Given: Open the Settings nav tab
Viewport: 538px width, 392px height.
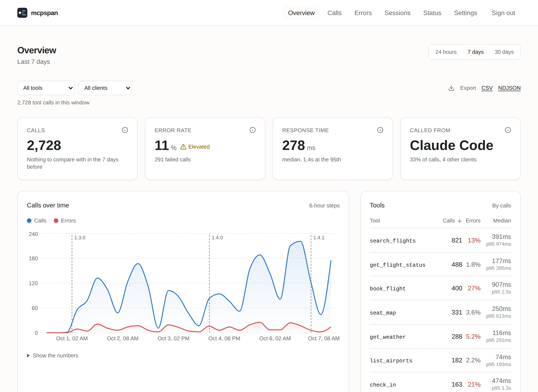Looking at the screenshot, I should pos(466,13).
